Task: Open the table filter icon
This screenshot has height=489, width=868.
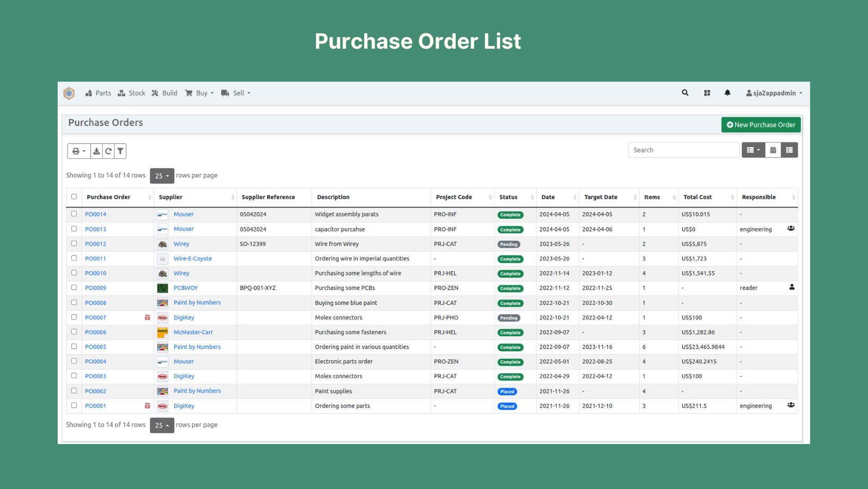Action: 120,151
